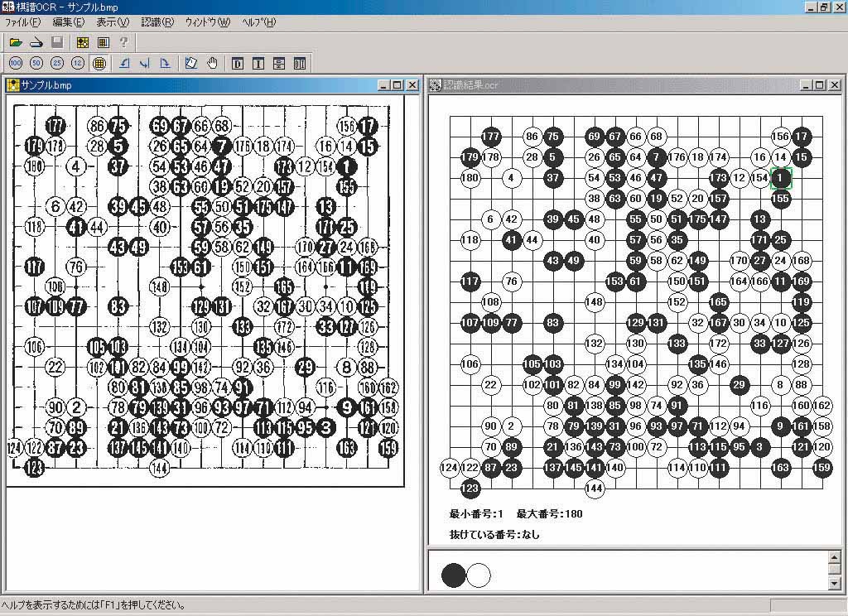The image size is (848, 616).
Task: Click stone 4 in the recognition result board
Action: [511, 177]
